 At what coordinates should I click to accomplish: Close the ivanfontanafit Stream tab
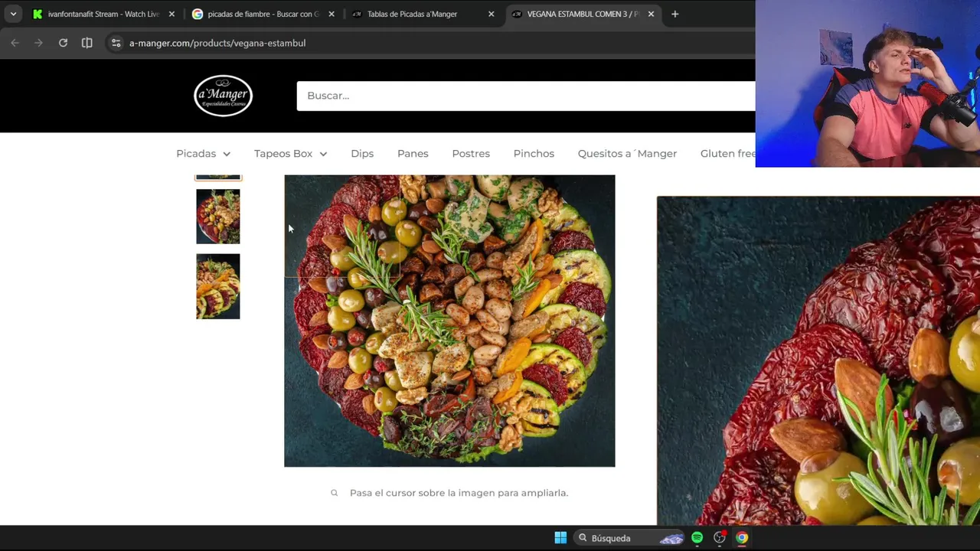(171, 14)
